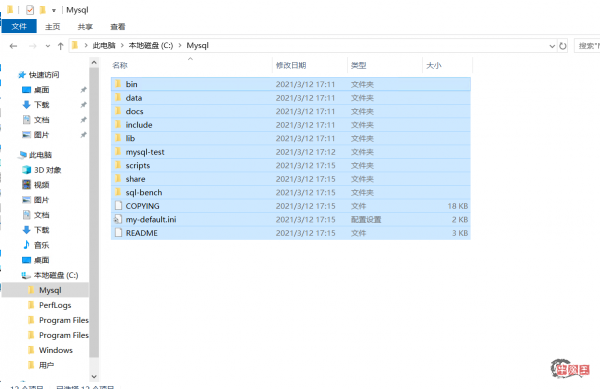Expand chevron before 此电脑 in address bar
Screen dimensions: 600x389
point(86,46)
